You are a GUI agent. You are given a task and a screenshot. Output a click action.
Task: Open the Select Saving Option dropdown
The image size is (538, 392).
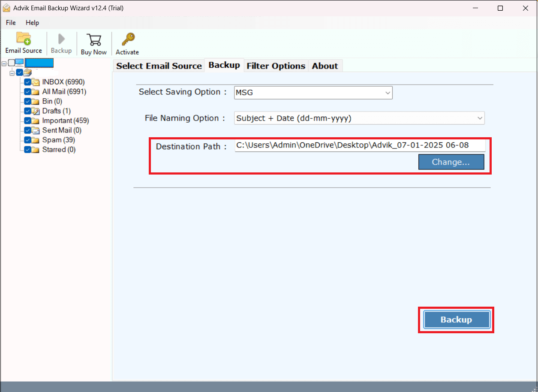coord(313,93)
